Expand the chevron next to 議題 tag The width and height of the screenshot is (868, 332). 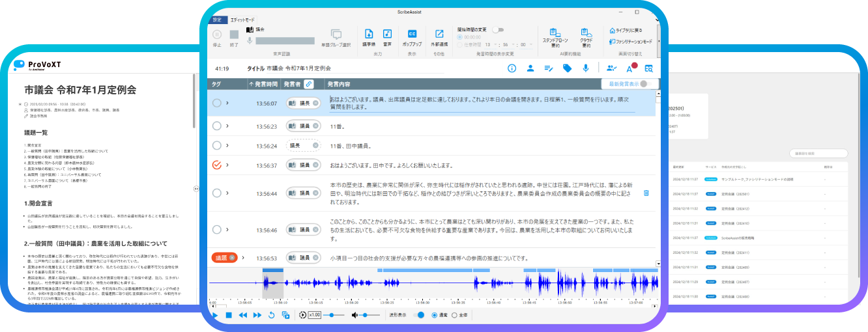tap(242, 258)
